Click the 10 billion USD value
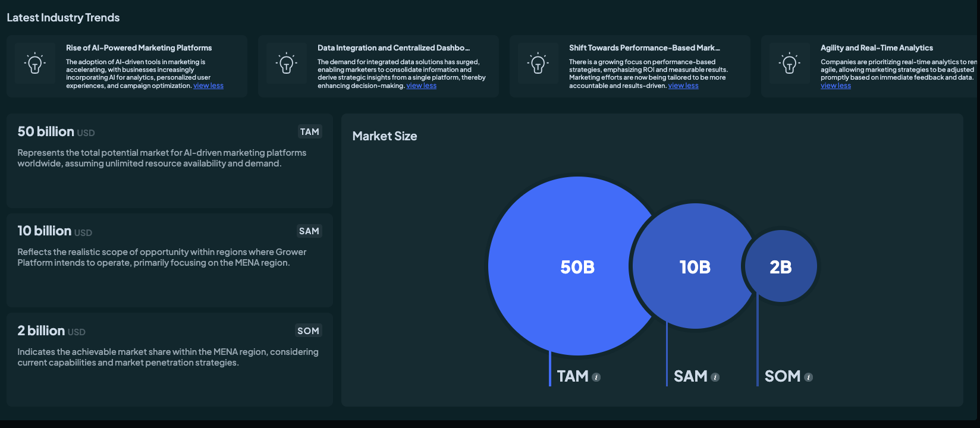The image size is (980, 428). (x=55, y=231)
